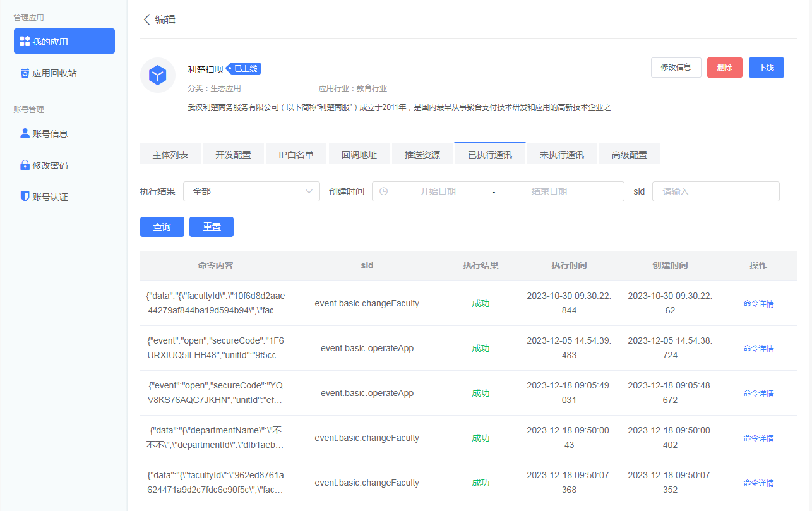
Task: Click the 查询 search button
Action: coord(162,226)
